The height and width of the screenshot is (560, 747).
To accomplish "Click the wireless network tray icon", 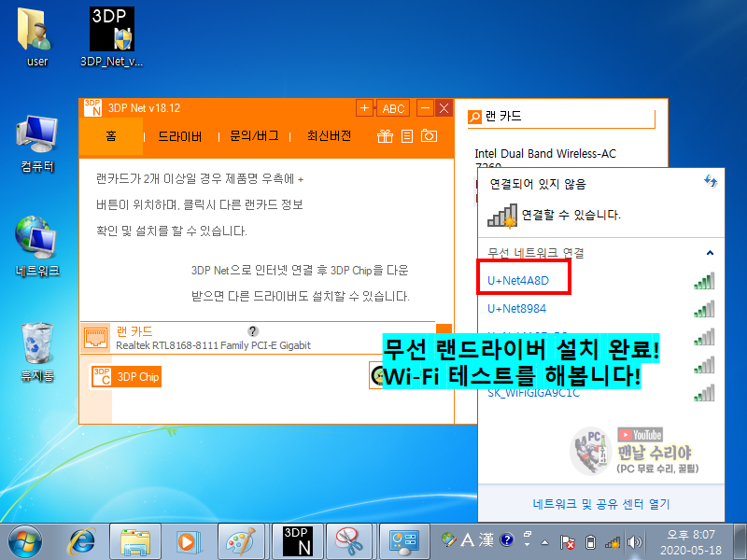I will point(613,542).
